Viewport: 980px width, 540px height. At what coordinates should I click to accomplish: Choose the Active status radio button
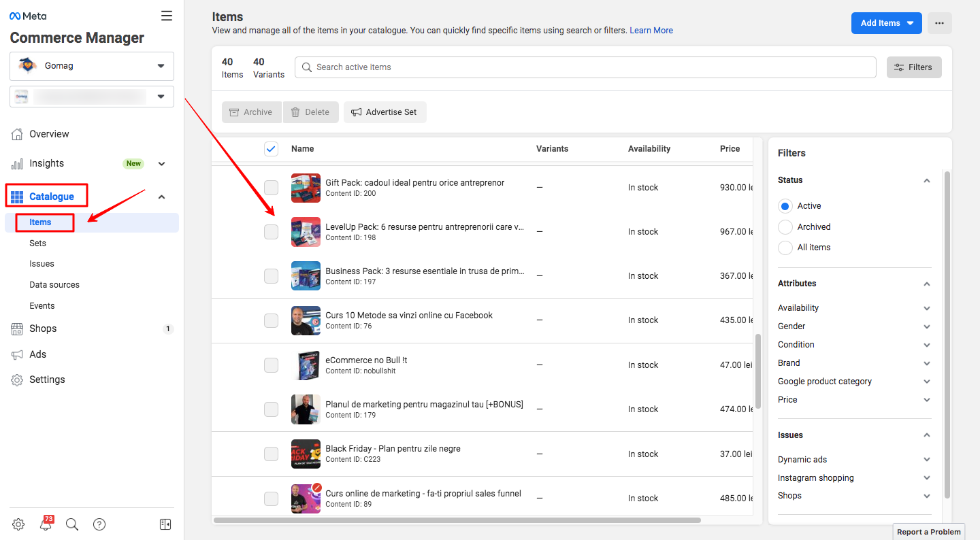785,206
